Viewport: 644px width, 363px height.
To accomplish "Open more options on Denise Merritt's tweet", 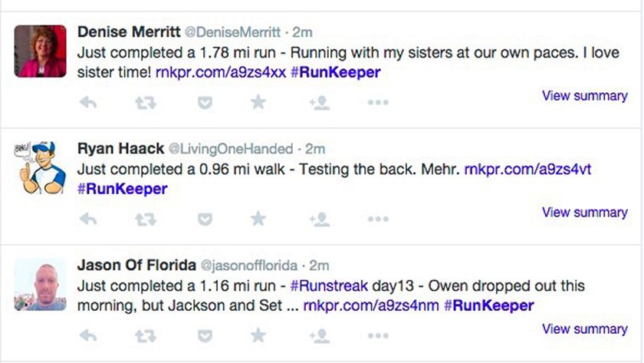I will click(x=378, y=103).
